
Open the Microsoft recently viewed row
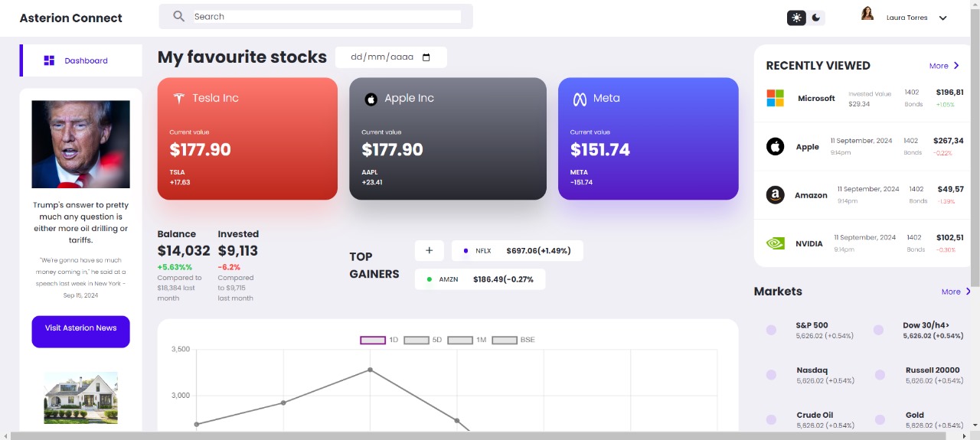coord(864,98)
